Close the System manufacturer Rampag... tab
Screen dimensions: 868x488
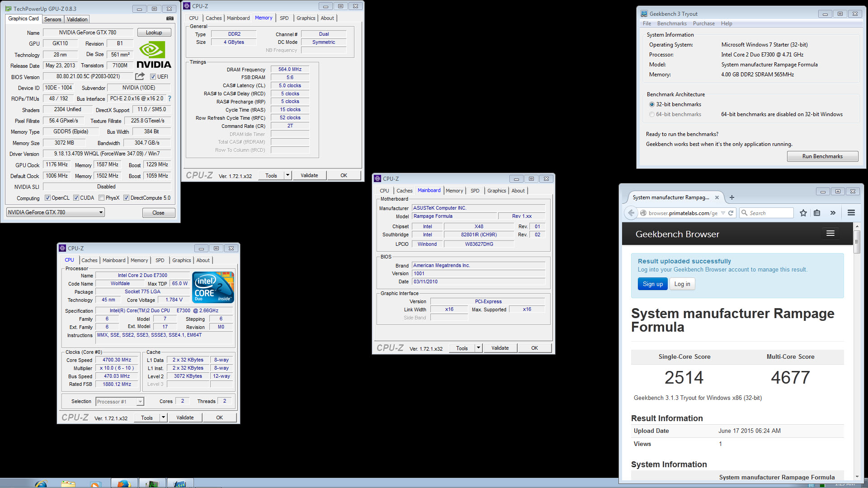[717, 197]
